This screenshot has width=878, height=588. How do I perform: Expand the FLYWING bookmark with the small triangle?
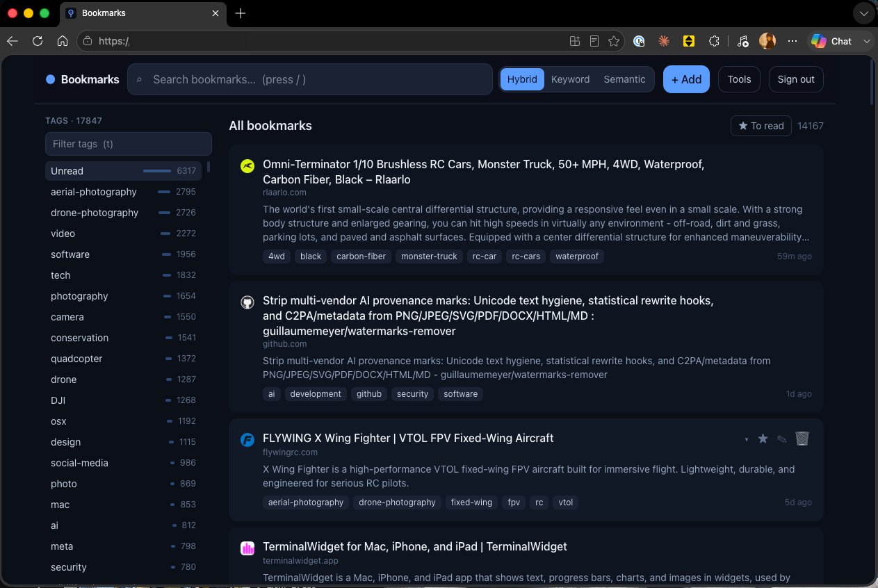[x=747, y=439]
